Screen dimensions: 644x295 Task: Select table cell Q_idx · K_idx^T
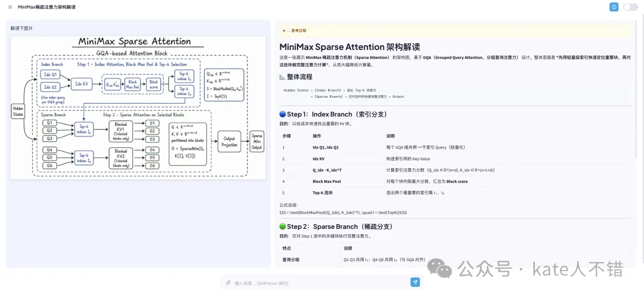(325, 170)
